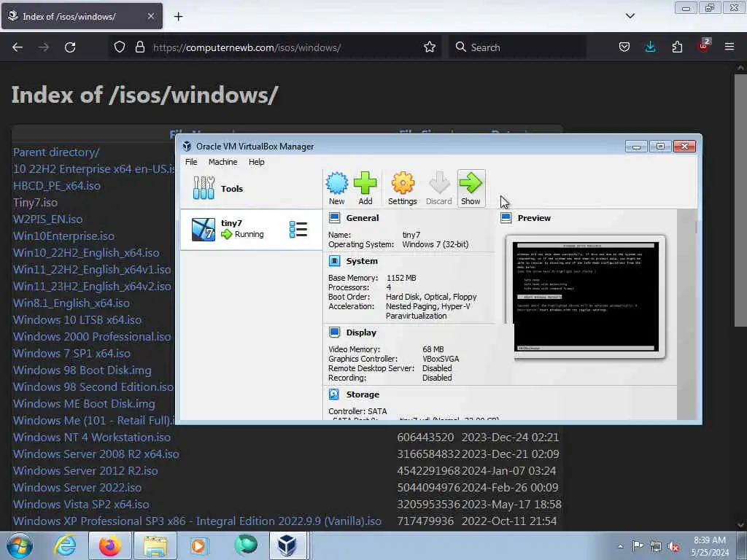This screenshot has width=747, height=560.
Task: Go back in Firefox browser
Action: pos(18,47)
